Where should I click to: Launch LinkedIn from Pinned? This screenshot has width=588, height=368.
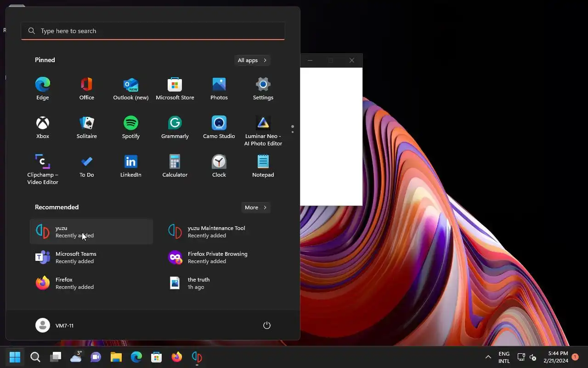tap(131, 166)
